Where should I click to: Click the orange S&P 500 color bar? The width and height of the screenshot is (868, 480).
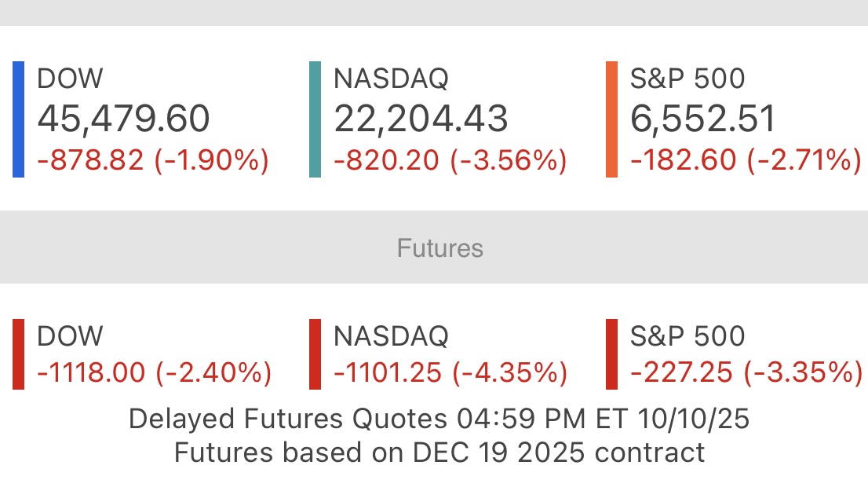[611, 119]
